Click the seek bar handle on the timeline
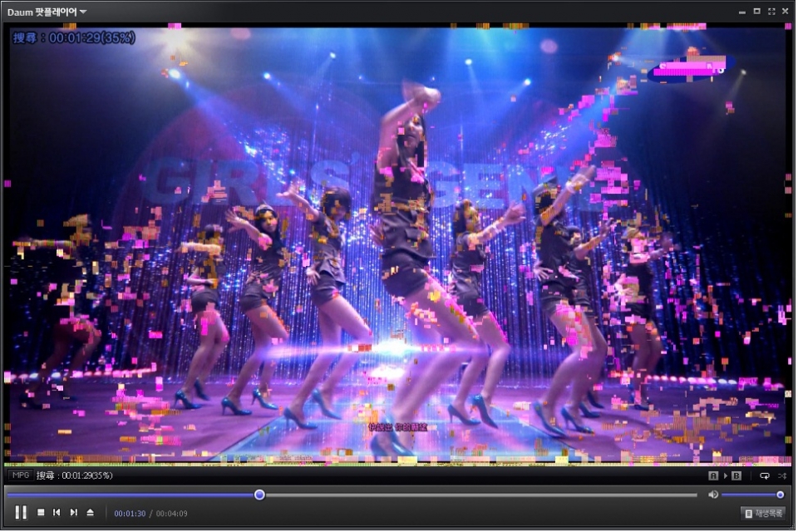Screen dimensions: 798x532 259,495
